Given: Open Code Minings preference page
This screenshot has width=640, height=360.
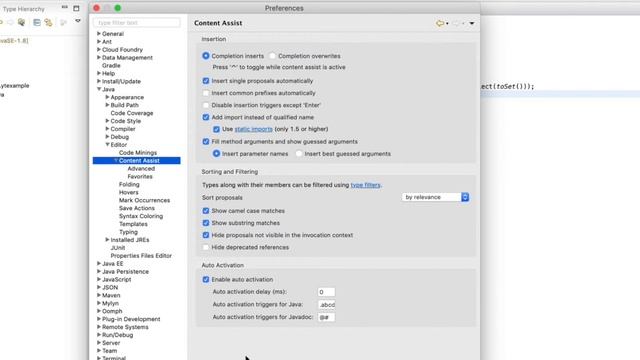Looking at the screenshot, I should click(x=138, y=153).
